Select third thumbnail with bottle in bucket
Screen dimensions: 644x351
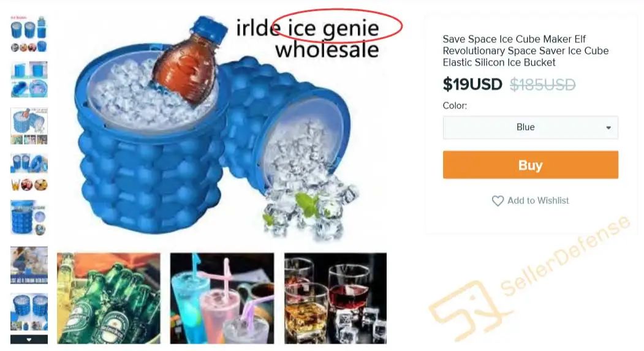(29, 126)
